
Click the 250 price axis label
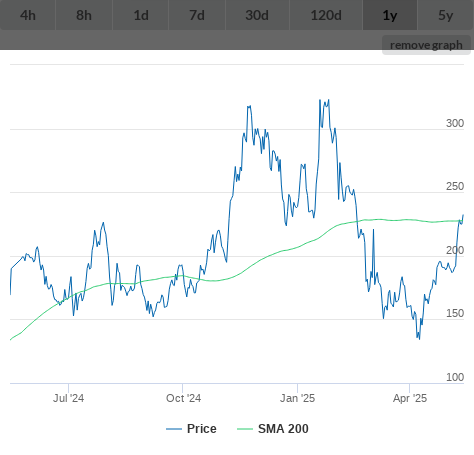coord(455,186)
